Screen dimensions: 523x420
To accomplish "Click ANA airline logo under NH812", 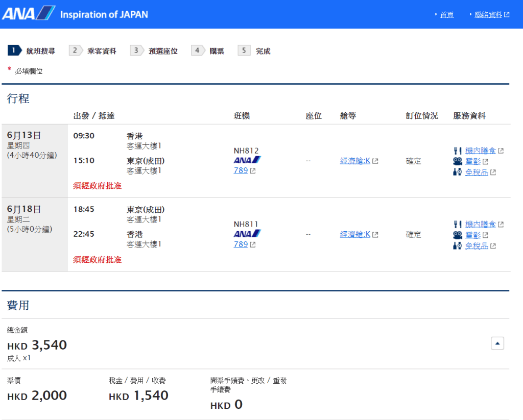I will [x=247, y=160].
